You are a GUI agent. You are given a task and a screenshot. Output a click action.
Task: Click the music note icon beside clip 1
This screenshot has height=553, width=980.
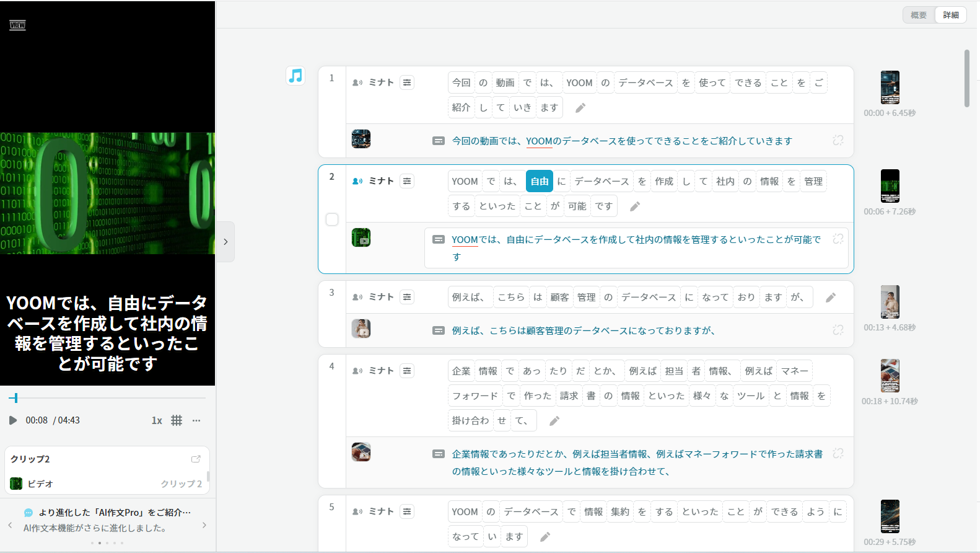pyautogui.click(x=295, y=76)
